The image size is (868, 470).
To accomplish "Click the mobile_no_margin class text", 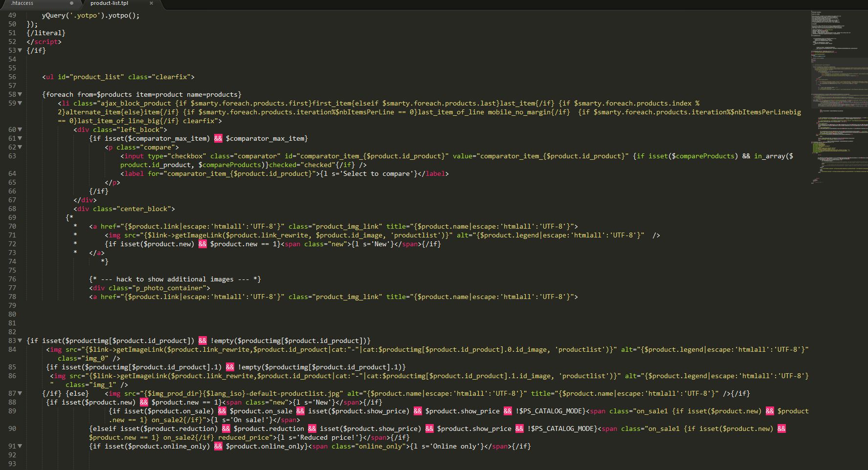I will coord(519,112).
